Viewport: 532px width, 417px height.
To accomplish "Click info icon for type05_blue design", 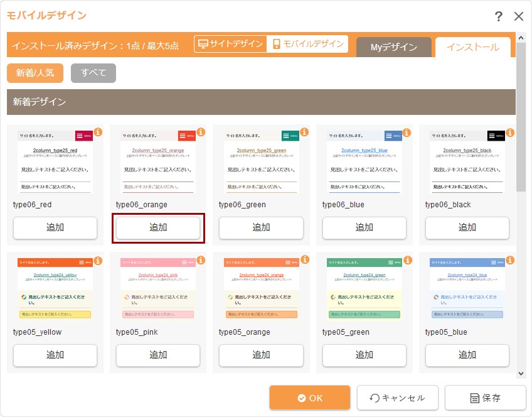I will click(x=510, y=259).
